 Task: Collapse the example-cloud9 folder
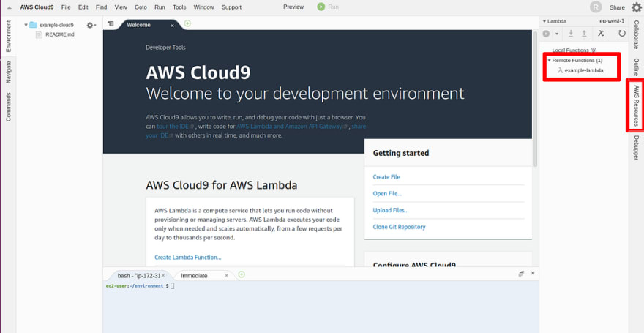click(26, 25)
